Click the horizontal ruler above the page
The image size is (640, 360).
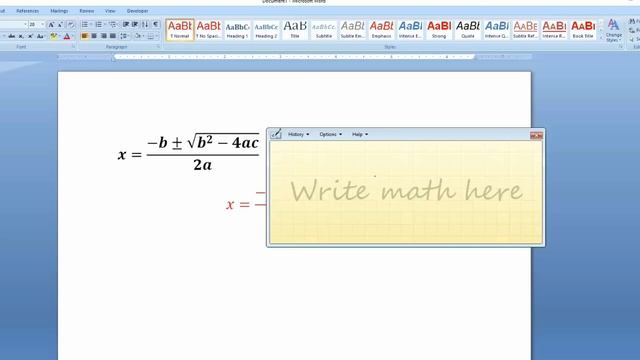tap(294, 57)
